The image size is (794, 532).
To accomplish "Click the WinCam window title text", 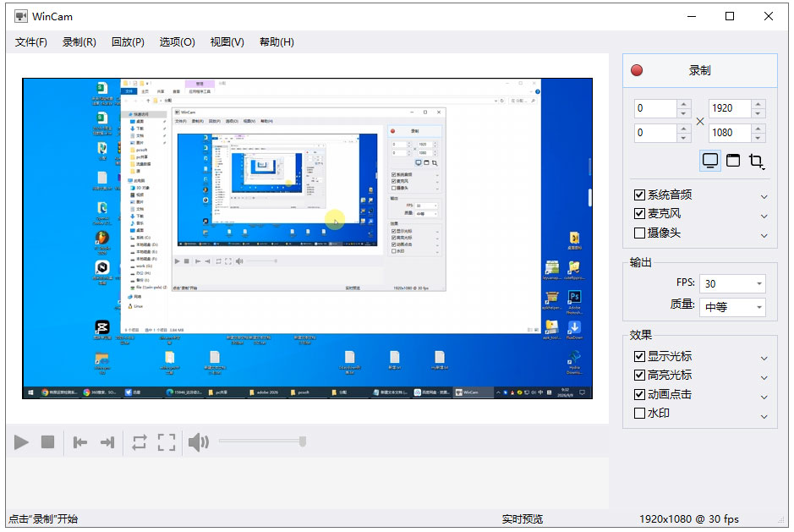I will (52, 17).
